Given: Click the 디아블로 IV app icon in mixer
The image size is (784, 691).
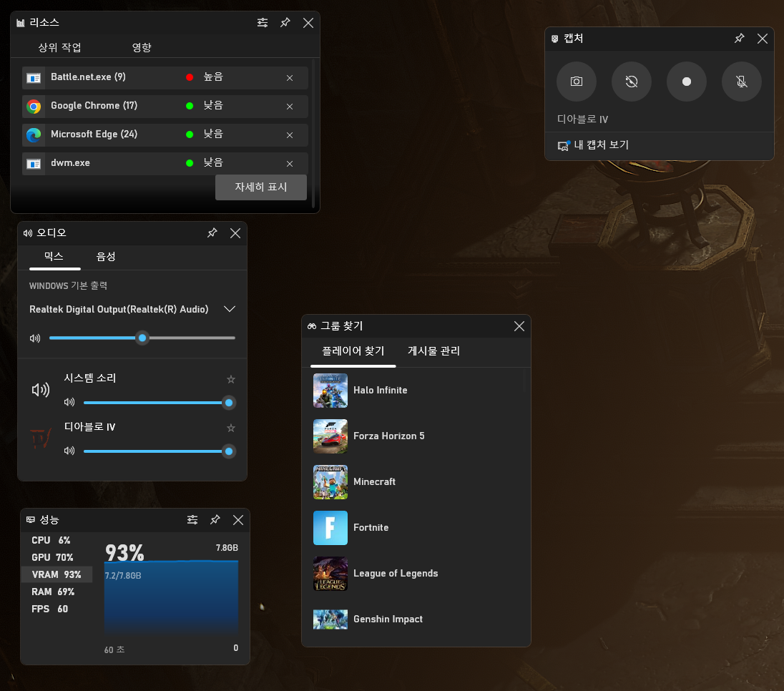Looking at the screenshot, I should 41,438.
